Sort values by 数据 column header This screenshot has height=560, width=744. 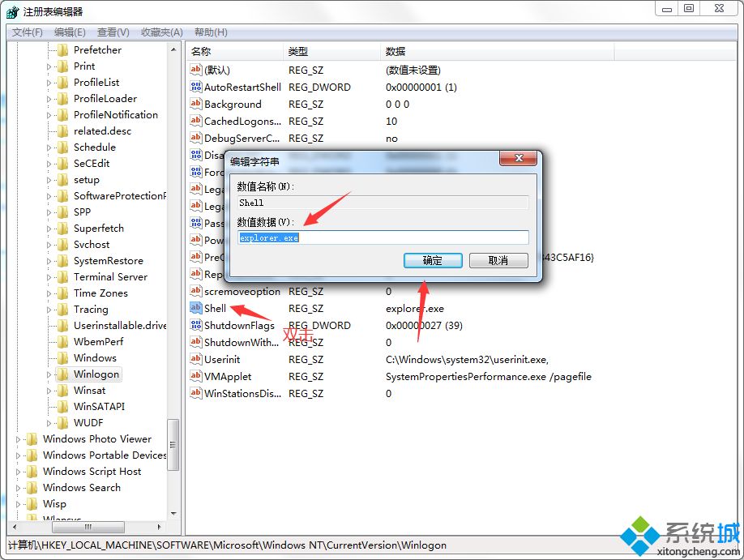pos(498,51)
